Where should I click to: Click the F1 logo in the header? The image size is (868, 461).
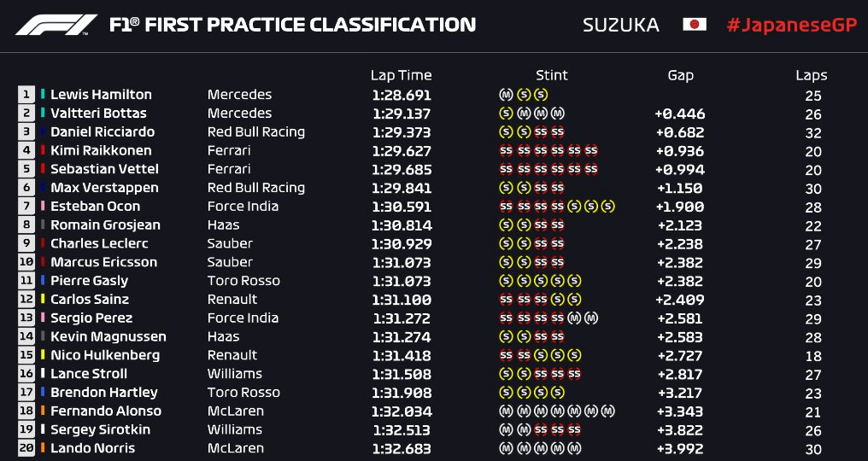point(56,25)
